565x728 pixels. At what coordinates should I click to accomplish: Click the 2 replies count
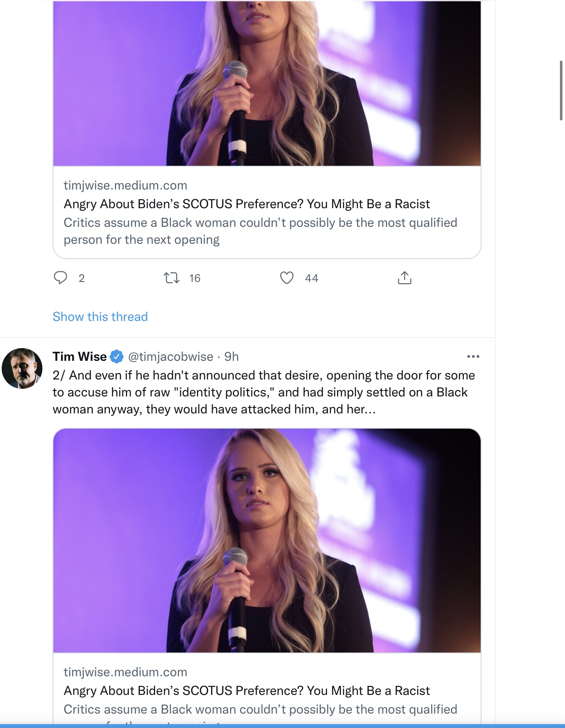pyautogui.click(x=82, y=278)
